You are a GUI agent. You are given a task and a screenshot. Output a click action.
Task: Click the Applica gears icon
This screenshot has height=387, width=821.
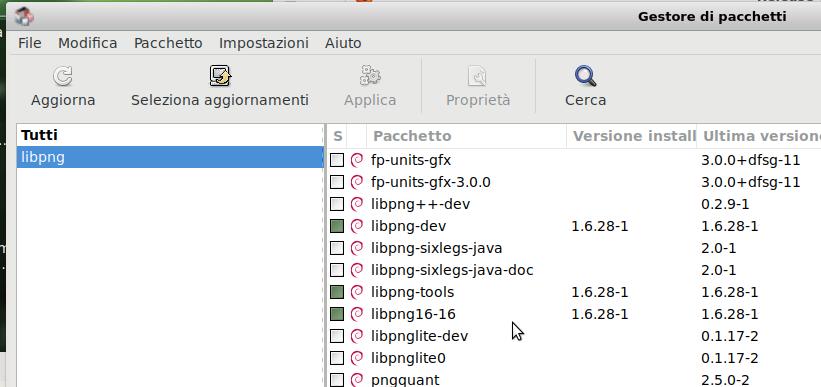click(370, 76)
